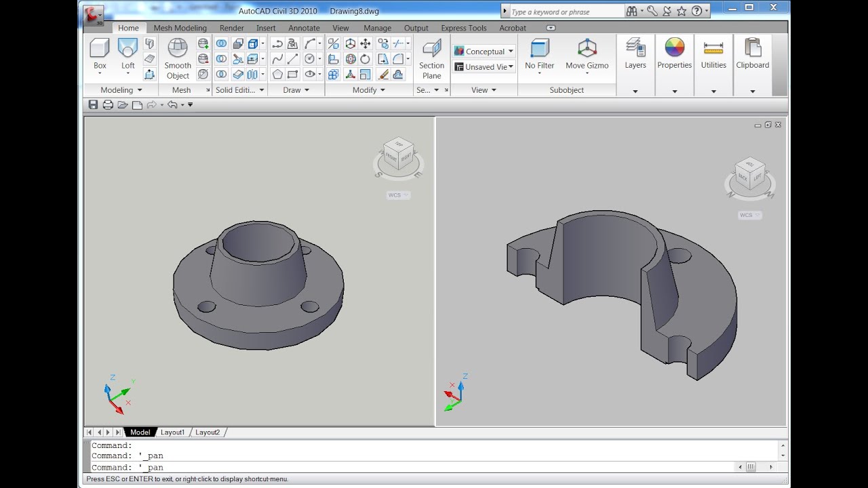Expand the Modify panel title
The height and width of the screenshot is (488, 868).
tap(369, 89)
